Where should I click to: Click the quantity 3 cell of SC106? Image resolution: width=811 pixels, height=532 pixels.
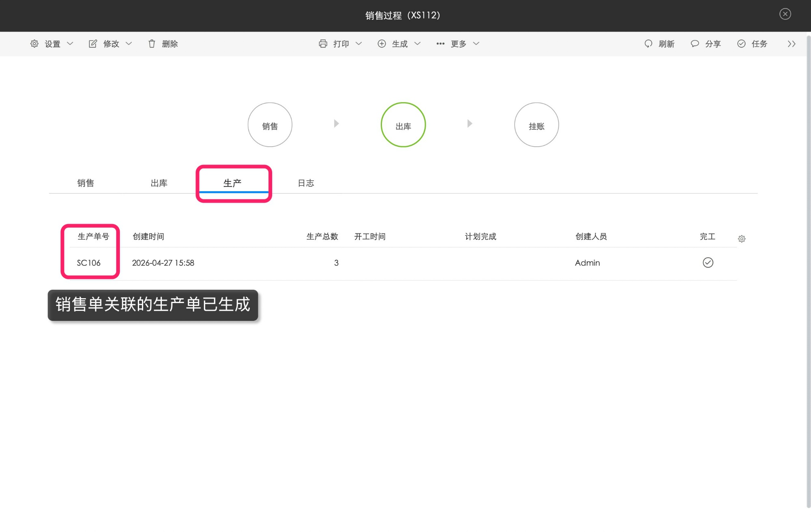336,263
